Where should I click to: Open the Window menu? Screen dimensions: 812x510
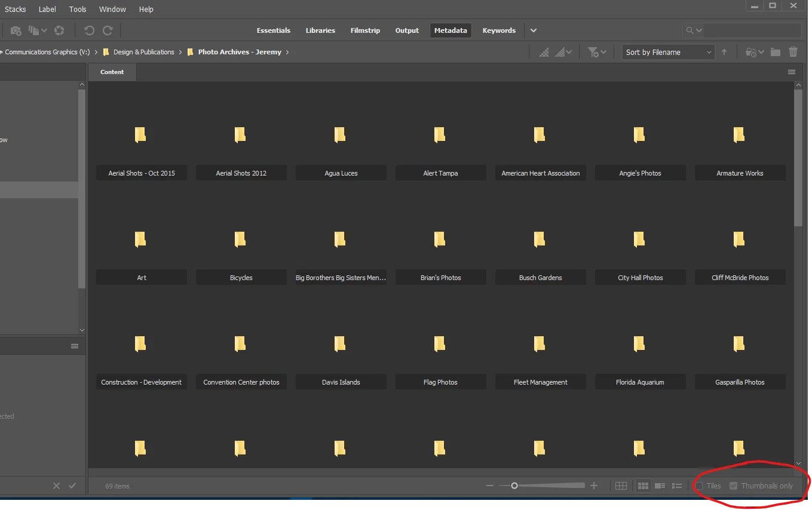click(112, 9)
